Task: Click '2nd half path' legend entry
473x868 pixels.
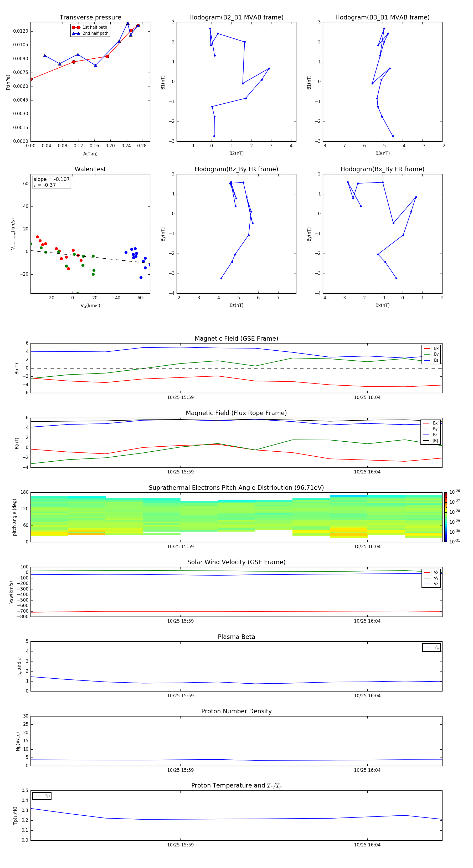Action: (90, 33)
